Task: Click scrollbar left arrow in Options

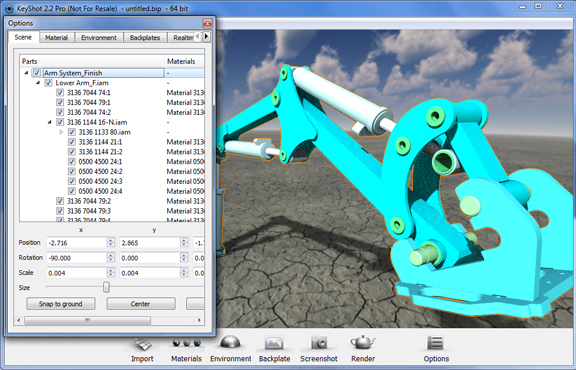Action: 19,320
